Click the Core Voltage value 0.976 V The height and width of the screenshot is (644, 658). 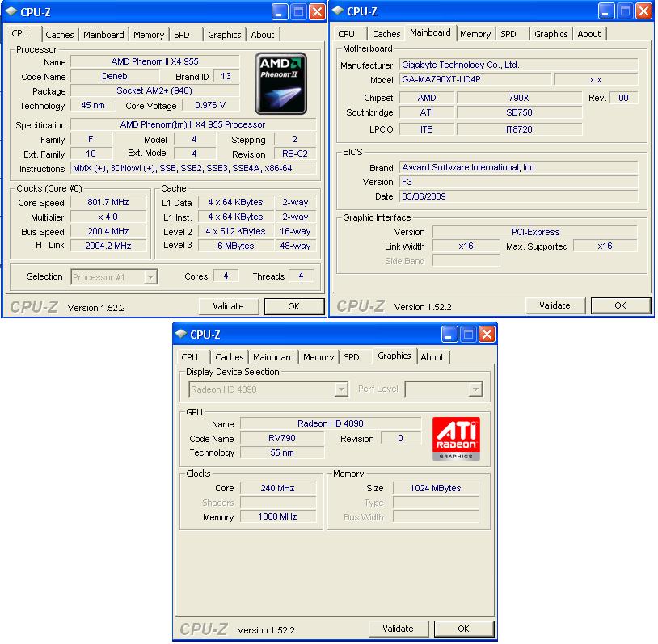(210, 105)
